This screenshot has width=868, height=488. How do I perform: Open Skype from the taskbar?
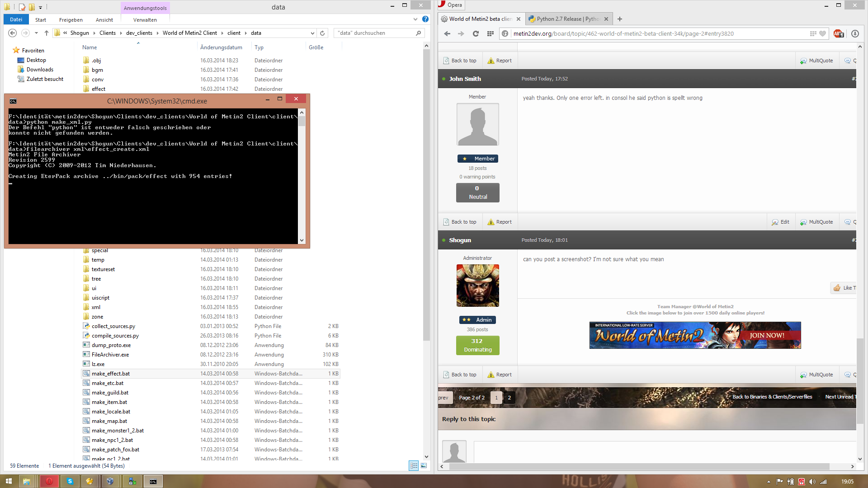[x=70, y=481]
